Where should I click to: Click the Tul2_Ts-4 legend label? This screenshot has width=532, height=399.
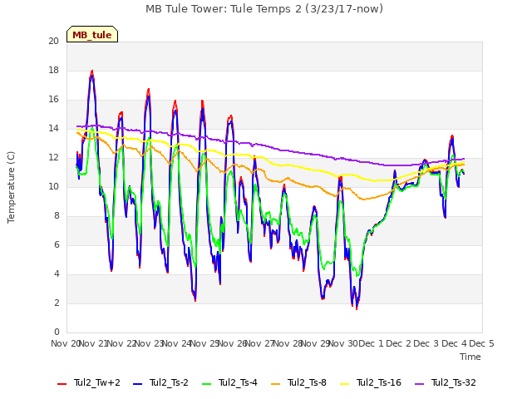pyautogui.click(x=239, y=382)
